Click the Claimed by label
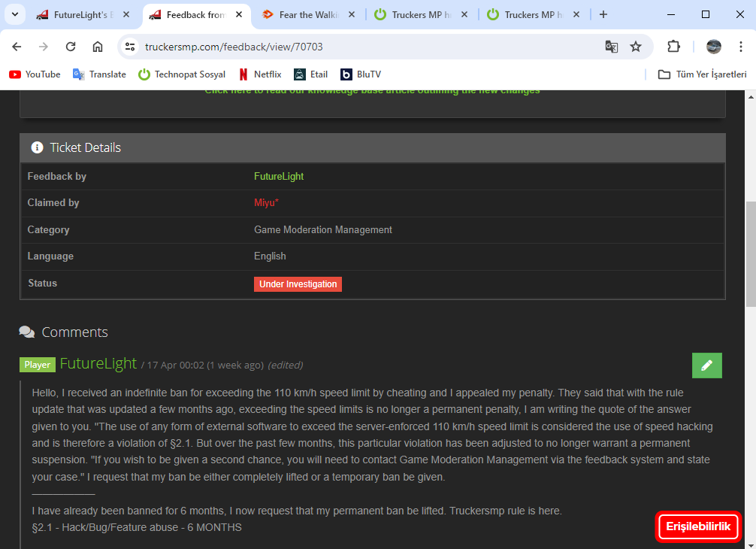Image resolution: width=756 pixels, height=549 pixels. (x=53, y=202)
